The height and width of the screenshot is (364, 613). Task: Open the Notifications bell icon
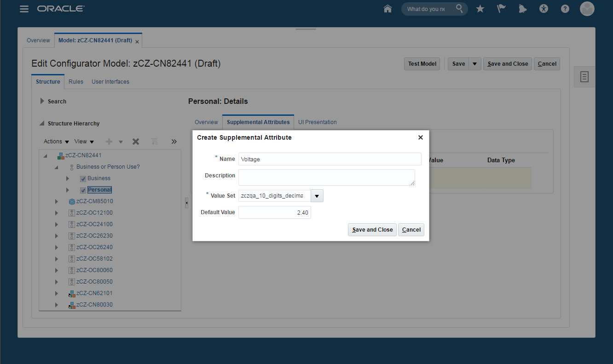click(522, 9)
